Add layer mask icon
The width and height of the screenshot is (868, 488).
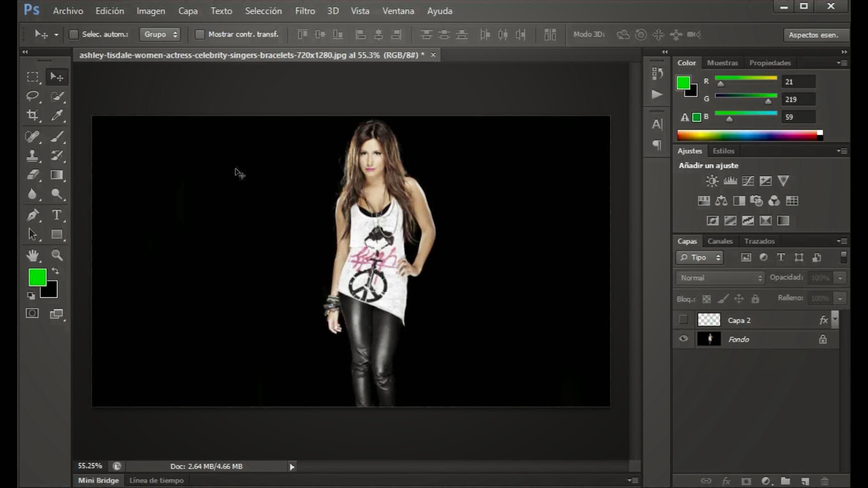(x=746, y=481)
